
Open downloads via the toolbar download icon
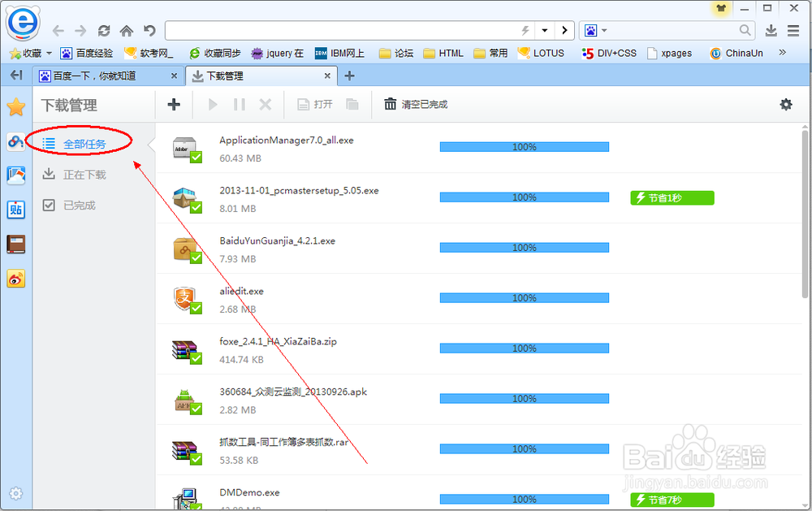tap(771, 31)
